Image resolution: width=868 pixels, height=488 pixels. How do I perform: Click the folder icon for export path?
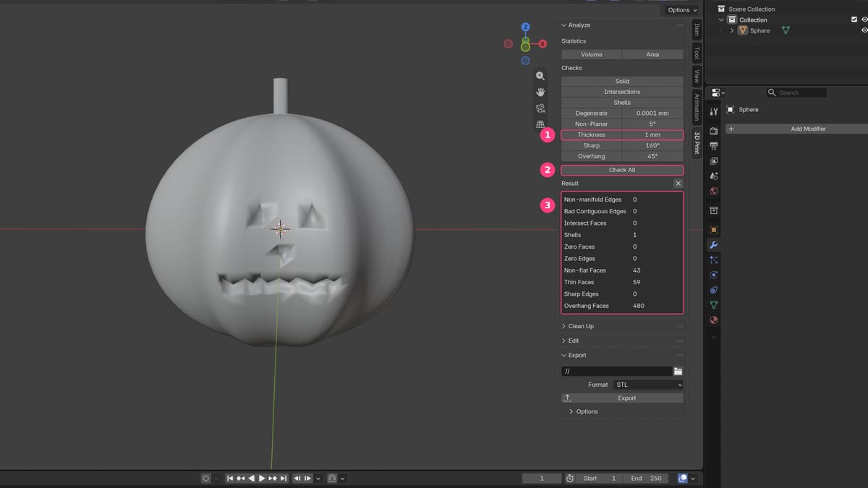[678, 371]
